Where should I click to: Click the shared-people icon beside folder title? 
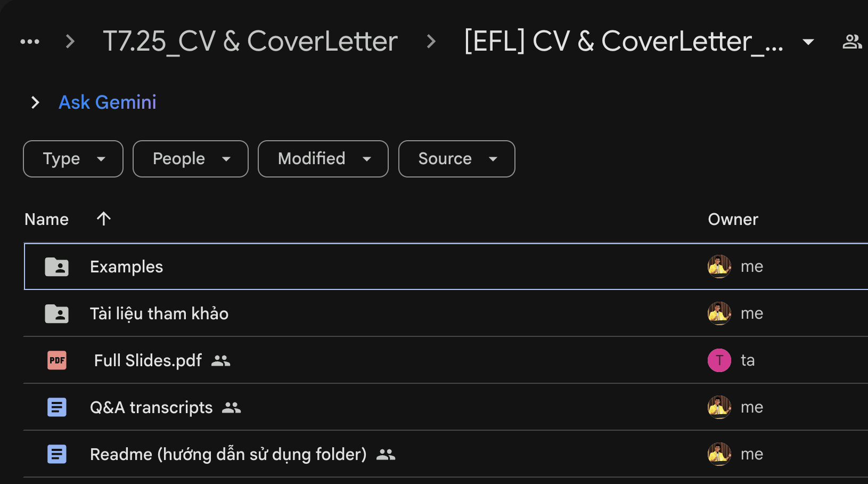pyautogui.click(x=851, y=42)
